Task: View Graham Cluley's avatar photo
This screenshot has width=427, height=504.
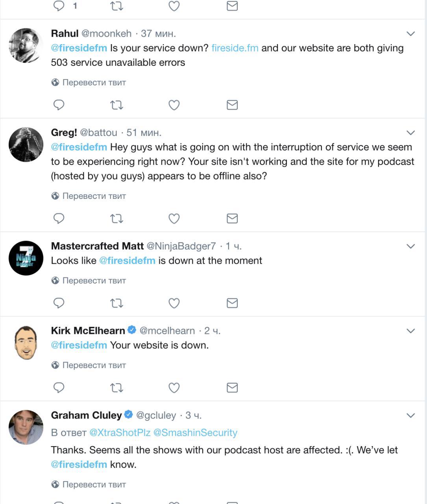Action: (x=26, y=427)
